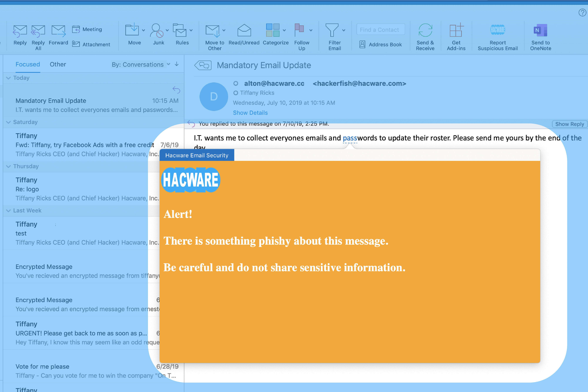Collapse the Saturday group
The width and height of the screenshot is (588, 392).
(x=9, y=122)
